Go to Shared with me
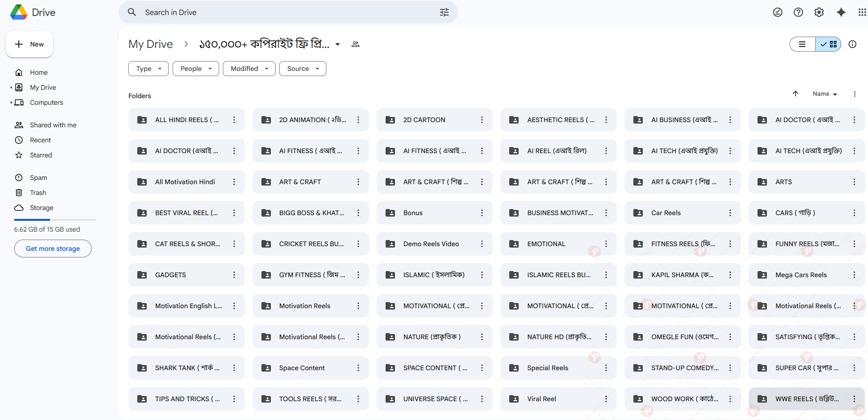The height and width of the screenshot is (420, 868). pyautogui.click(x=53, y=125)
